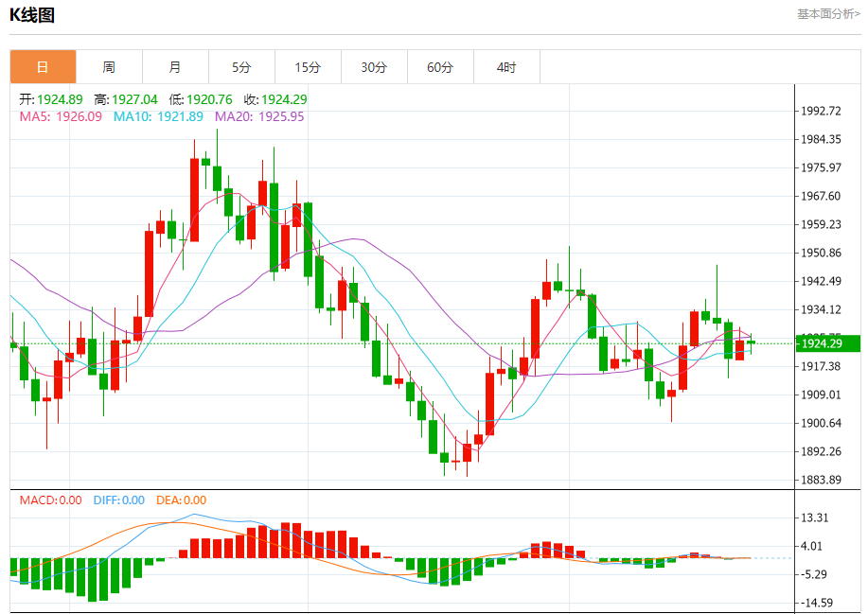This screenshot has width=868, height=614.
Task: Select the 日 daily chart tab
Action: pos(43,67)
